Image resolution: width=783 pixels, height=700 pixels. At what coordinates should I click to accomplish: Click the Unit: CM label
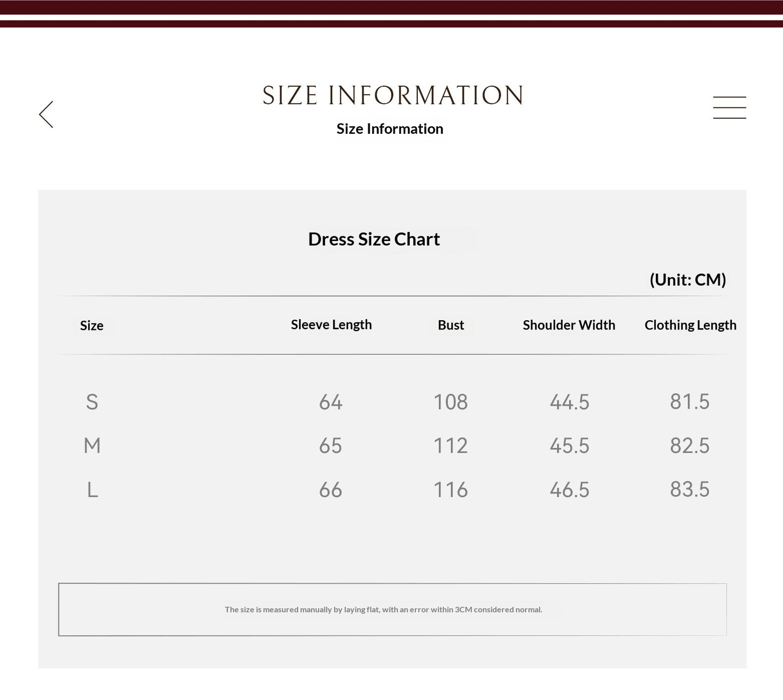[x=688, y=280]
